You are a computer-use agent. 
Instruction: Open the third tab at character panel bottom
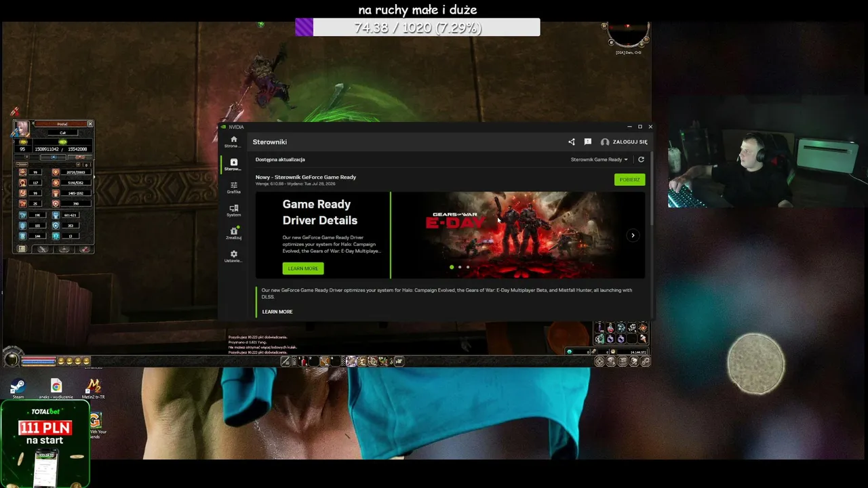64,249
